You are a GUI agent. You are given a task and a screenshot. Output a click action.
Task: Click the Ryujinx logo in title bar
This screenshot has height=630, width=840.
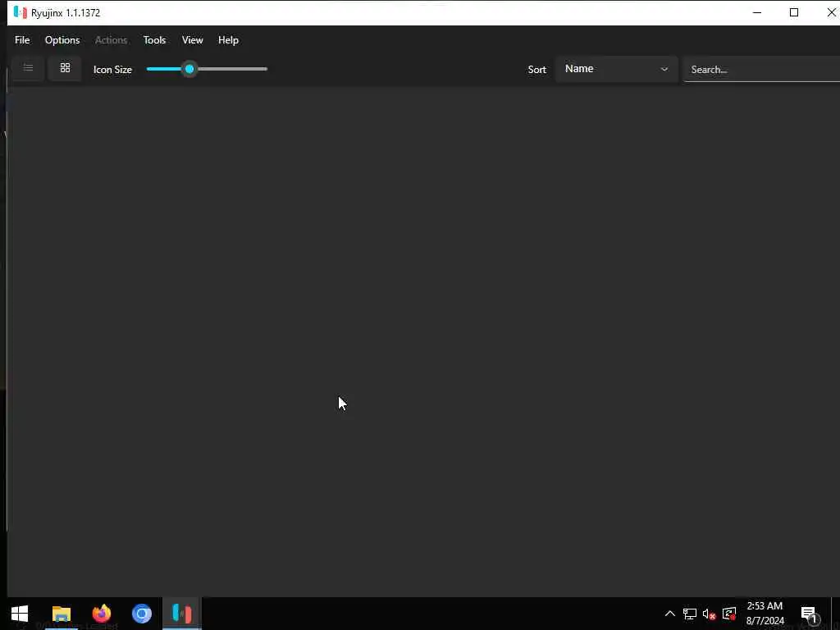(x=21, y=12)
